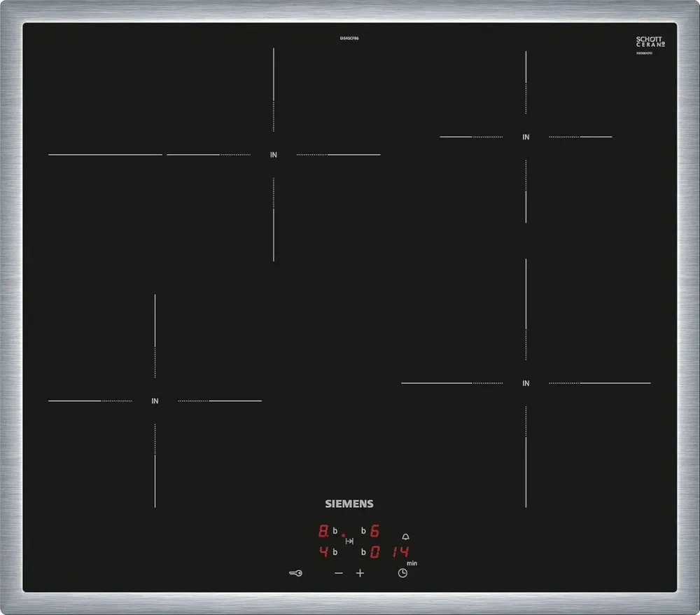Select the zone showing power level 6

pos(374,530)
